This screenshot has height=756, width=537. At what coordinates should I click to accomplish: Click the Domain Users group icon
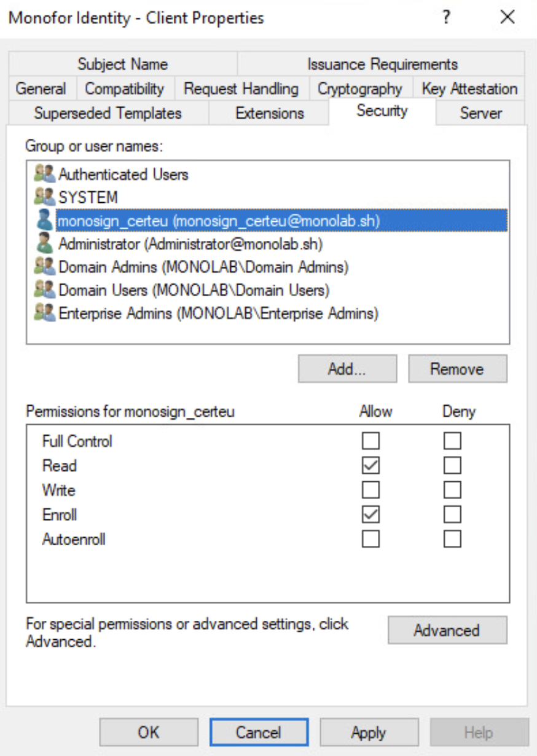coord(45,289)
